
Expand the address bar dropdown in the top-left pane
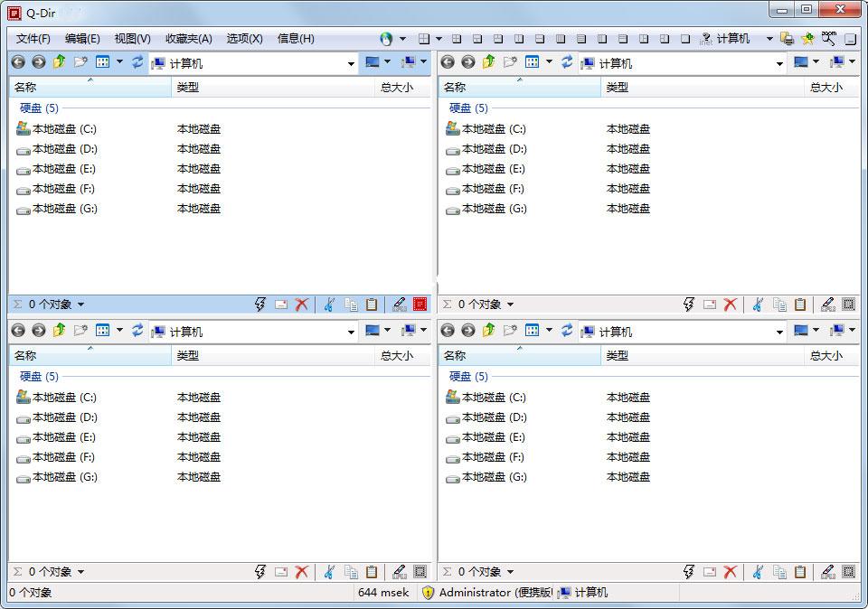pos(351,63)
